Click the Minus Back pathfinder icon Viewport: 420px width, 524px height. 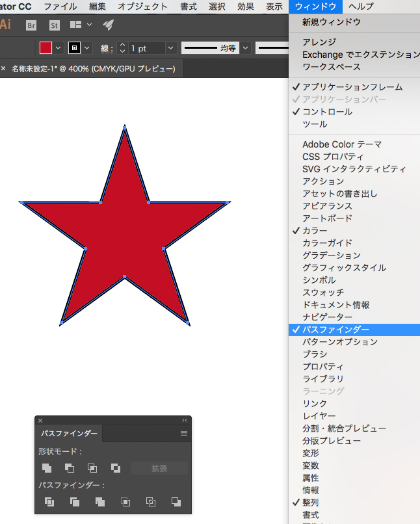(x=176, y=502)
